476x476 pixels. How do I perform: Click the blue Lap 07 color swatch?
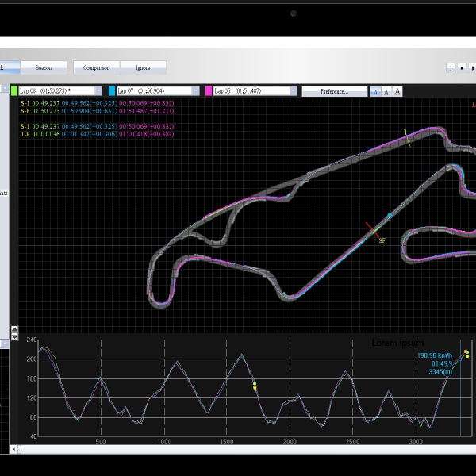[112, 91]
